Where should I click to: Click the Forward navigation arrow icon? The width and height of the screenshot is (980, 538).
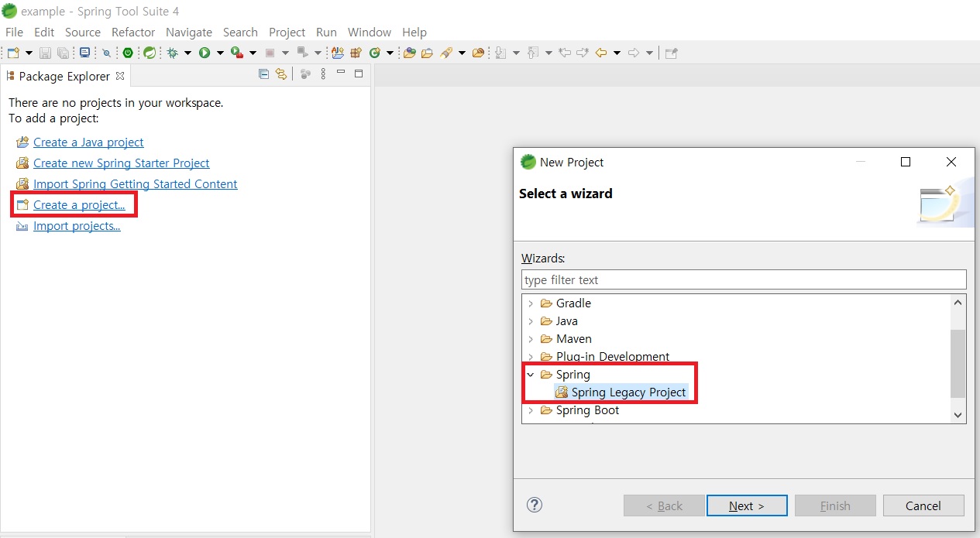click(x=633, y=53)
